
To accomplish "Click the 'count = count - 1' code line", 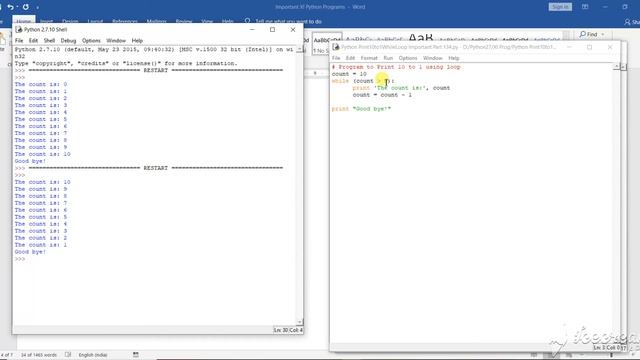I will point(382,95).
